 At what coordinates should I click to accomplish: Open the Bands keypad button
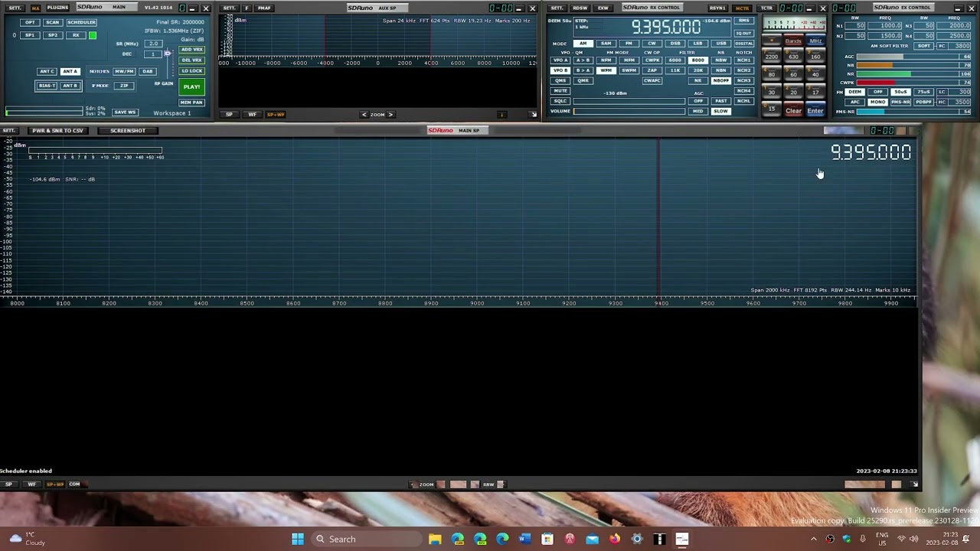coord(793,41)
